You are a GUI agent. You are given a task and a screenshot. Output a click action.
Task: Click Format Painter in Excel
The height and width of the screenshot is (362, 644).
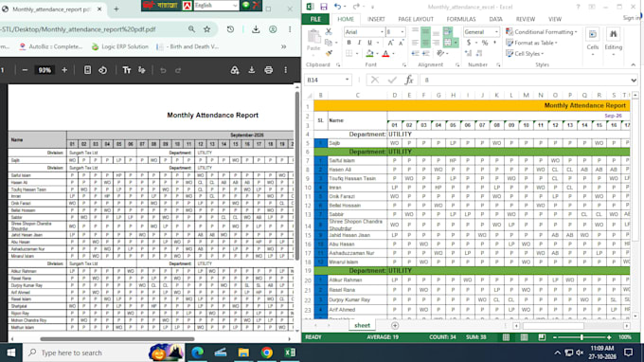(329, 53)
